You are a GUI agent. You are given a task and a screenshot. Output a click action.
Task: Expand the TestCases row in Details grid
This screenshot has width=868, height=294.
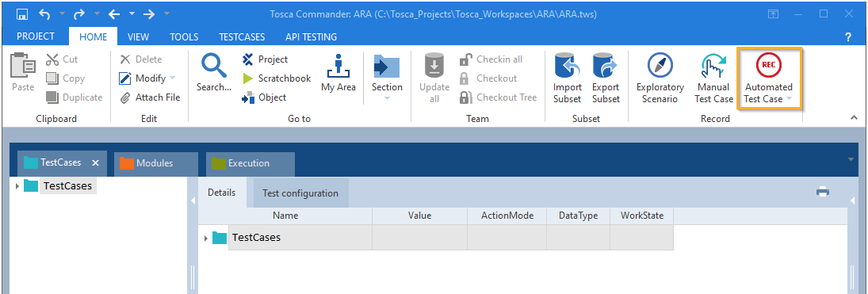tap(206, 238)
